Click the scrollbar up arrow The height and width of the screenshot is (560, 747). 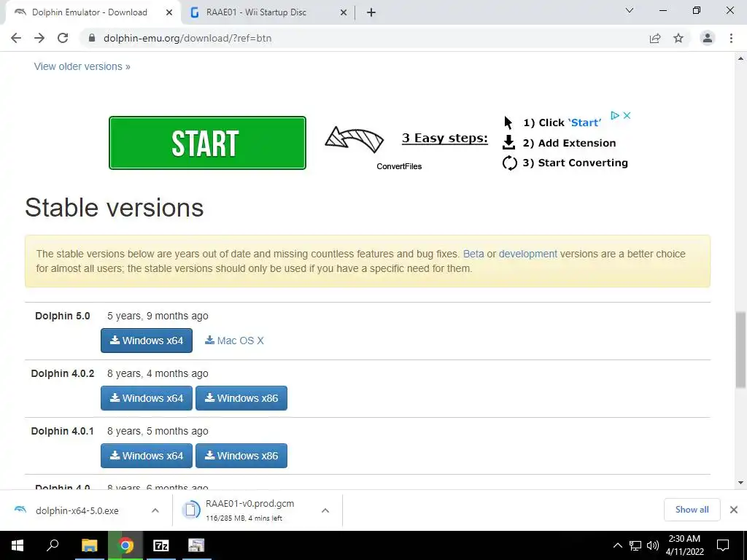[x=740, y=58]
